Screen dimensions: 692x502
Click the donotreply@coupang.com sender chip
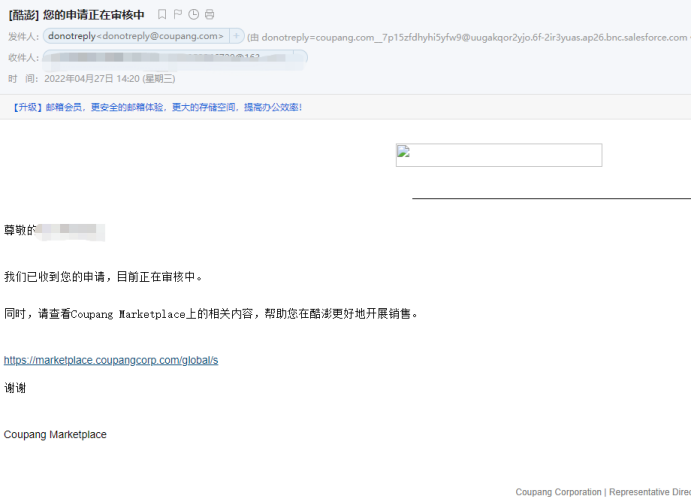point(136,36)
